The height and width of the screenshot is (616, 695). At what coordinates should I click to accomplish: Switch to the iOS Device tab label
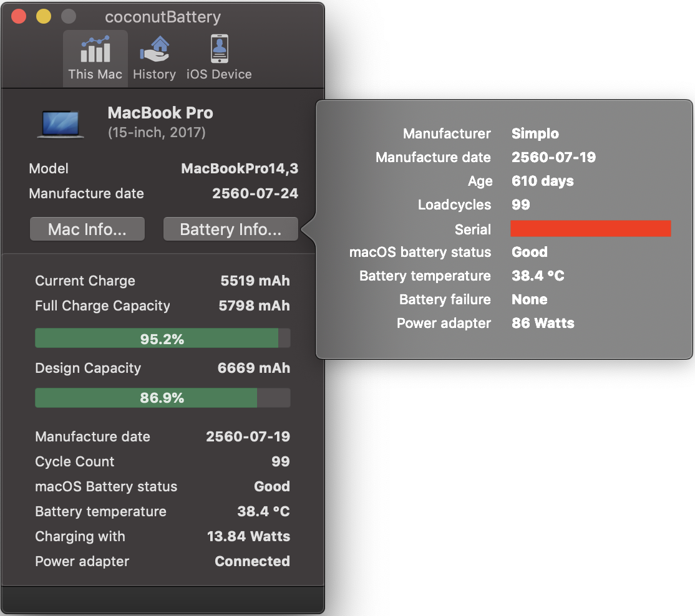tap(219, 74)
